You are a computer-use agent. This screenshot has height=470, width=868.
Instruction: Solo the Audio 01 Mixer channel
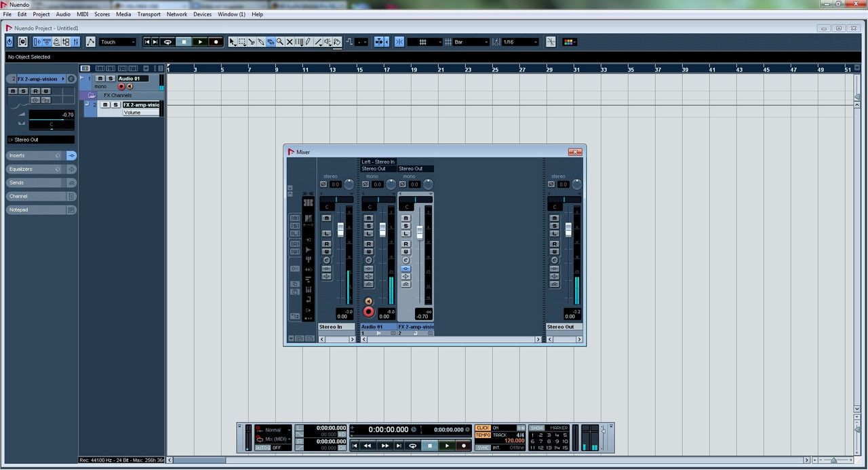(369, 226)
